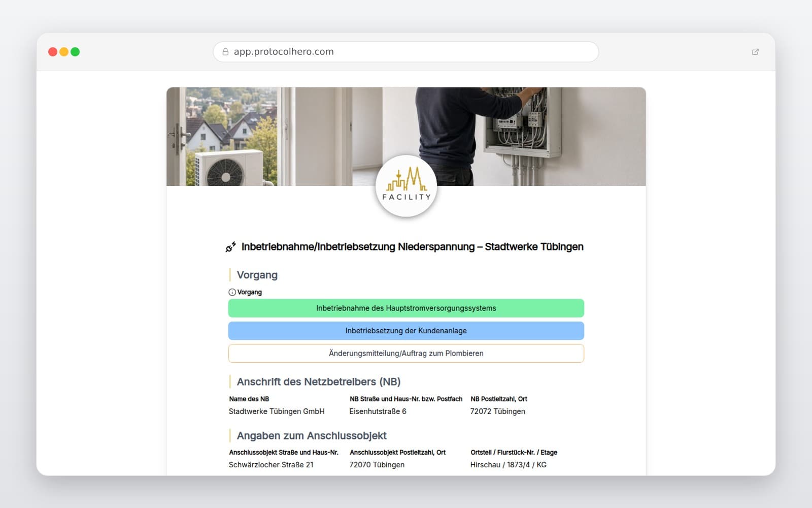Click the info icon next to Vorgang label
This screenshot has width=812, height=508.
pos(232,292)
